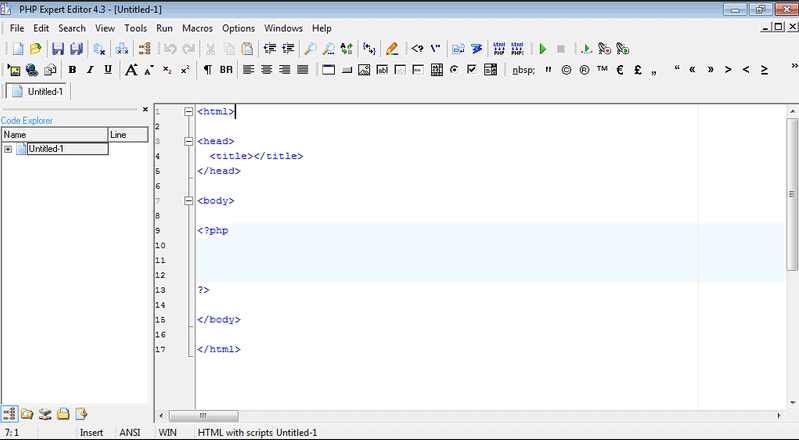Expand the Untitled-1 node in Code Explorer
This screenshot has width=799, height=440.
click(x=8, y=149)
